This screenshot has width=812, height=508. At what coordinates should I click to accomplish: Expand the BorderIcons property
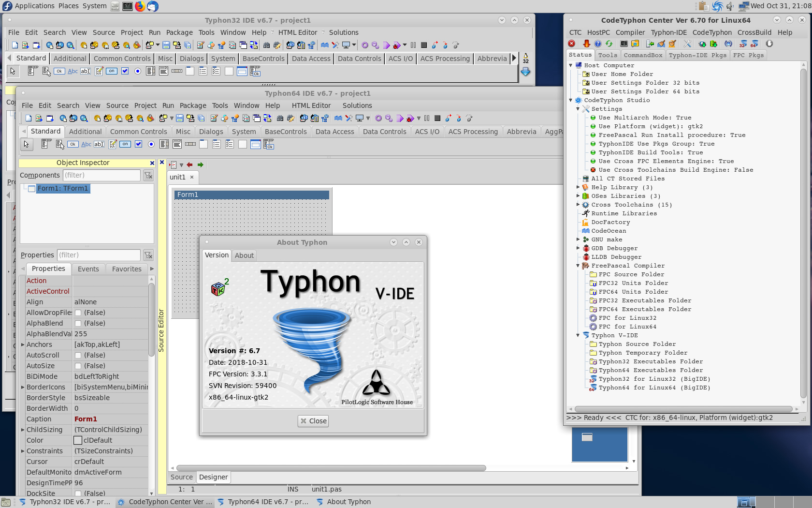pos(23,387)
